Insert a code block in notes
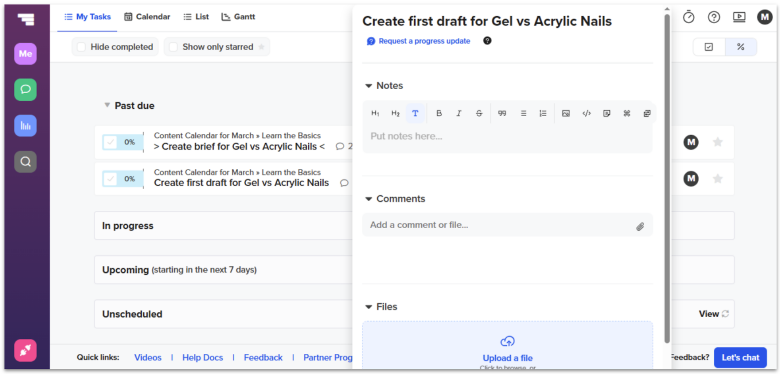 pyautogui.click(x=586, y=113)
